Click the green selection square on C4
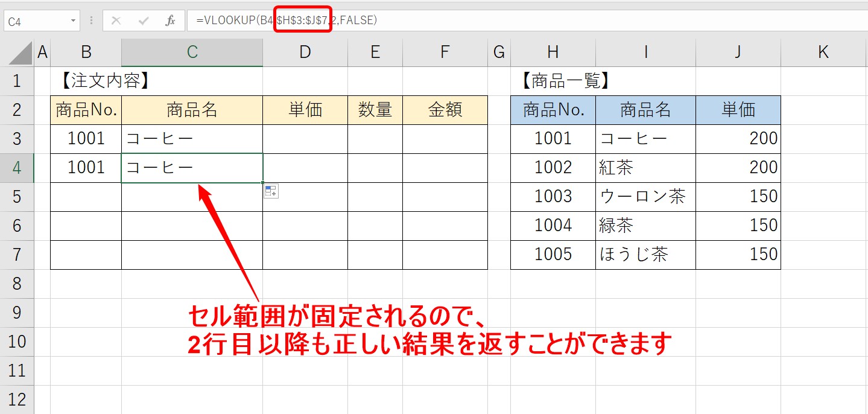 pyautogui.click(x=262, y=182)
